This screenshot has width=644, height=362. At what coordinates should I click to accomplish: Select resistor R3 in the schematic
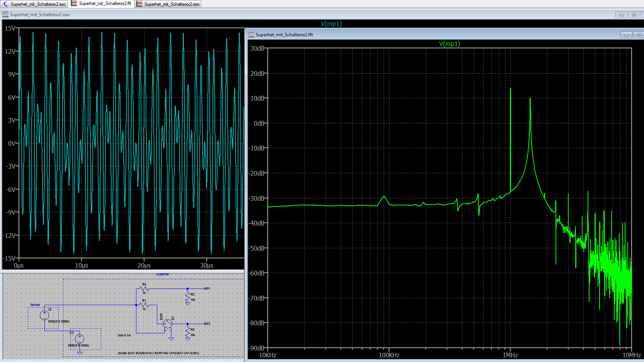click(x=188, y=297)
